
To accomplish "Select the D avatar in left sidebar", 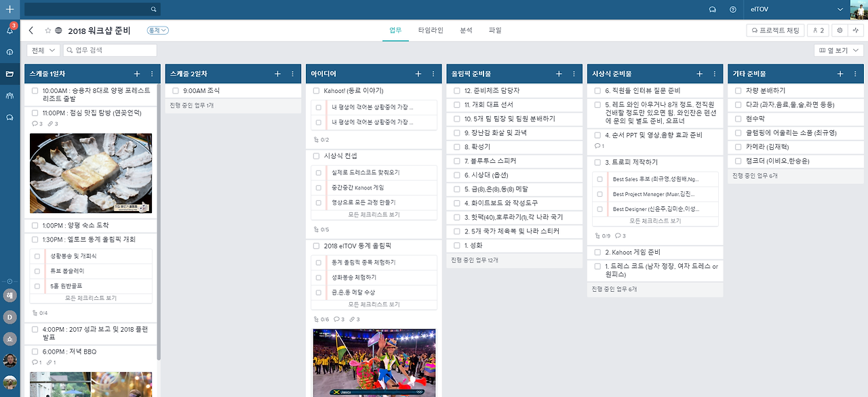I will (x=9, y=317).
